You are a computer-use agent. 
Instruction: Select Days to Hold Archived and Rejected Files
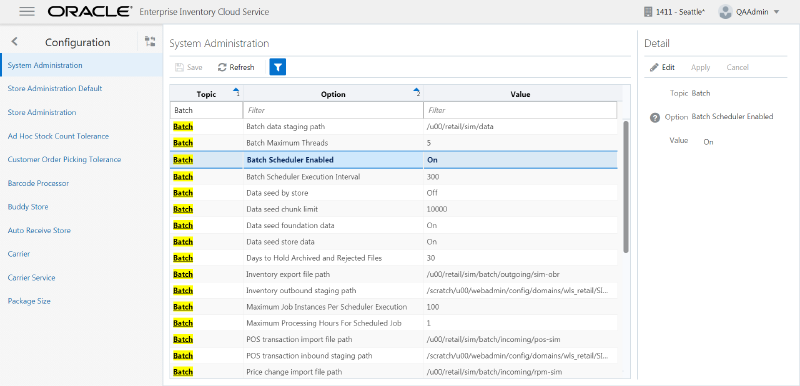click(393, 258)
